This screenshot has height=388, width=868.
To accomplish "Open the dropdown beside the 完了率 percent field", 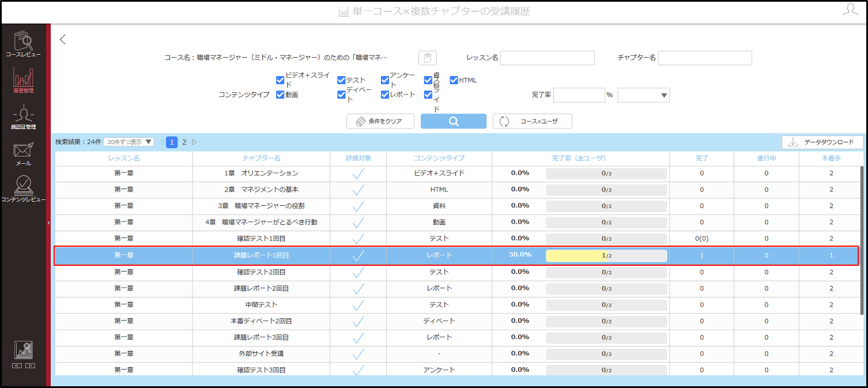I will point(643,95).
